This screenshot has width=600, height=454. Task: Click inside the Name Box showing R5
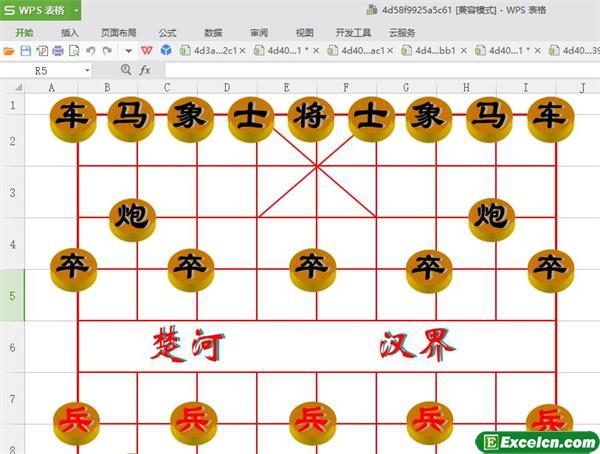41,71
